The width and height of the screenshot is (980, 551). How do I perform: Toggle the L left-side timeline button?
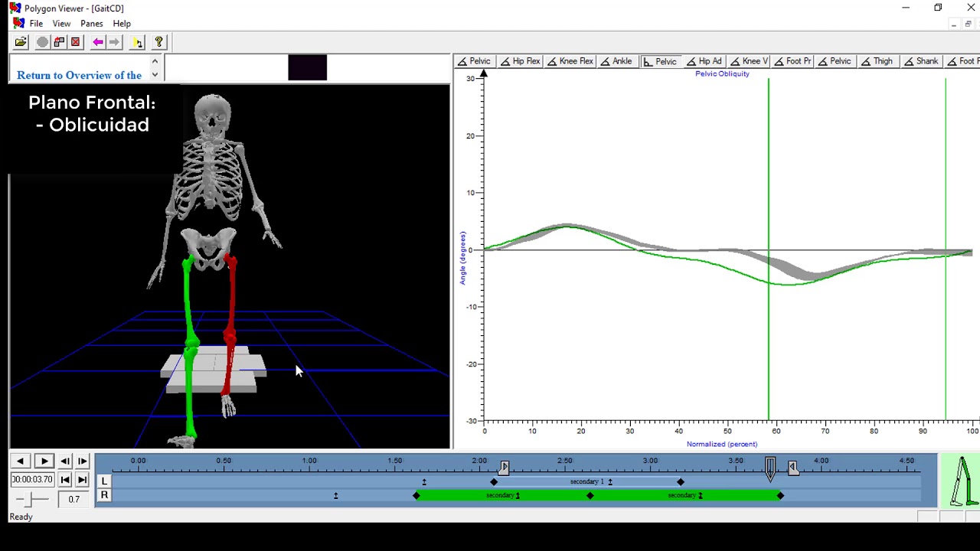104,481
